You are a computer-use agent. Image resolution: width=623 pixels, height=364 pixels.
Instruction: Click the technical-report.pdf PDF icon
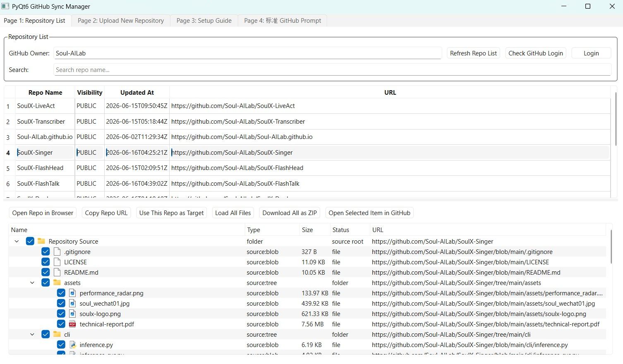click(72, 324)
